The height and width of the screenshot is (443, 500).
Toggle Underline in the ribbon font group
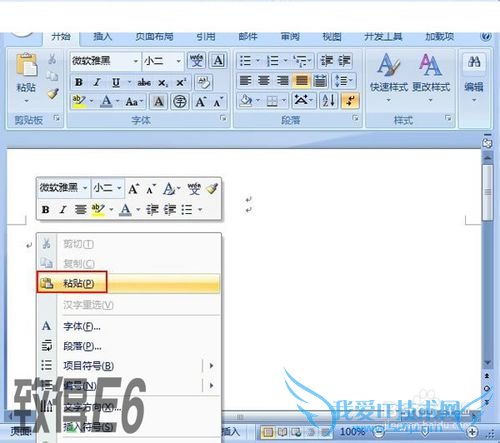pos(116,82)
